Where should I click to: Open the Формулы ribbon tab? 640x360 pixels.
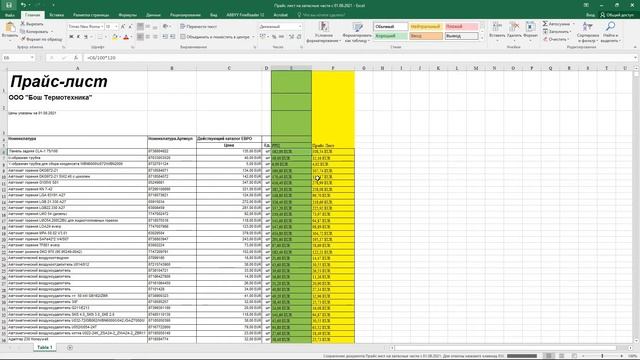127,15
